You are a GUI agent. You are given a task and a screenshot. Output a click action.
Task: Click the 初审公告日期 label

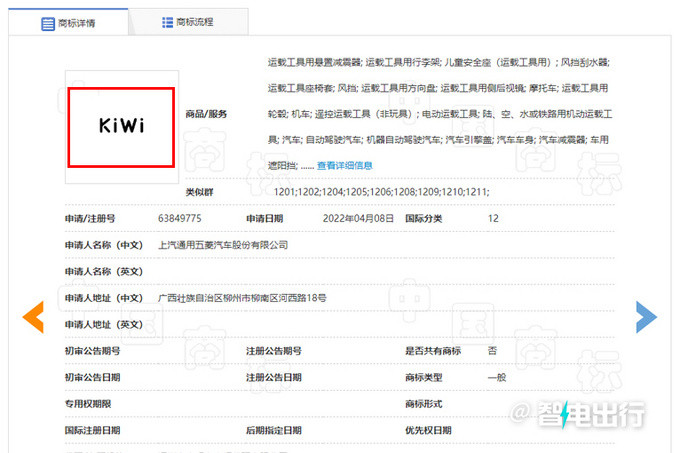click(x=92, y=377)
